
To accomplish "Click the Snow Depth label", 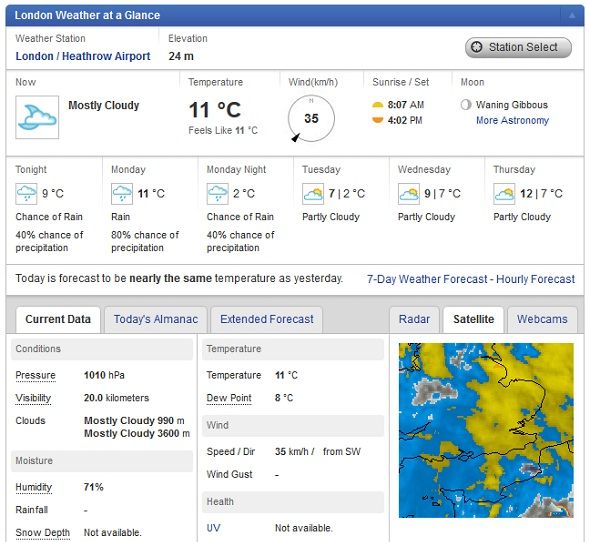I will (x=43, y=533).
